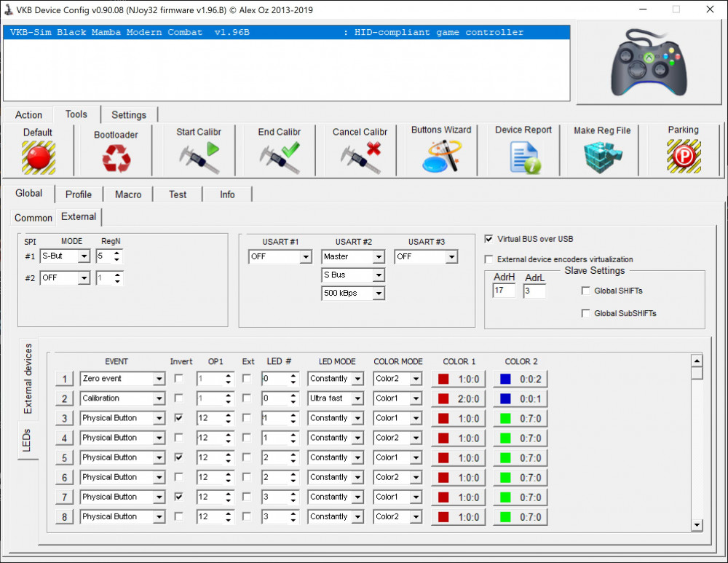
Task: Enable External device encoders virtualization
Action: tap(488, 259)
